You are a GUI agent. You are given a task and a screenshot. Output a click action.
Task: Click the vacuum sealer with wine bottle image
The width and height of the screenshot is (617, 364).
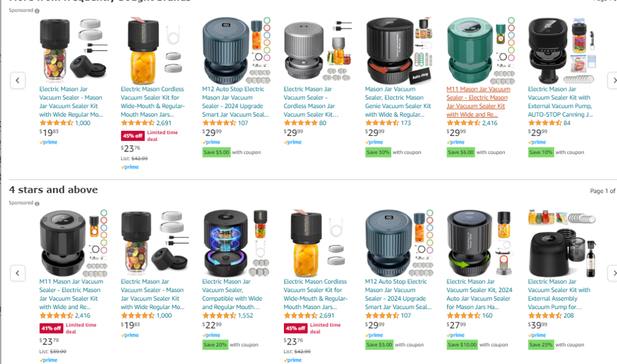tap(562, 243)
